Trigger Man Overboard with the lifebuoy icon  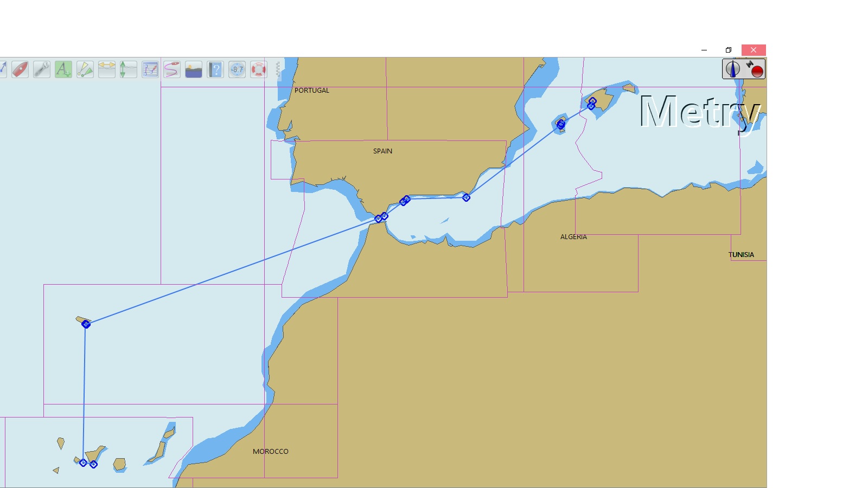(x=259, y=69)
